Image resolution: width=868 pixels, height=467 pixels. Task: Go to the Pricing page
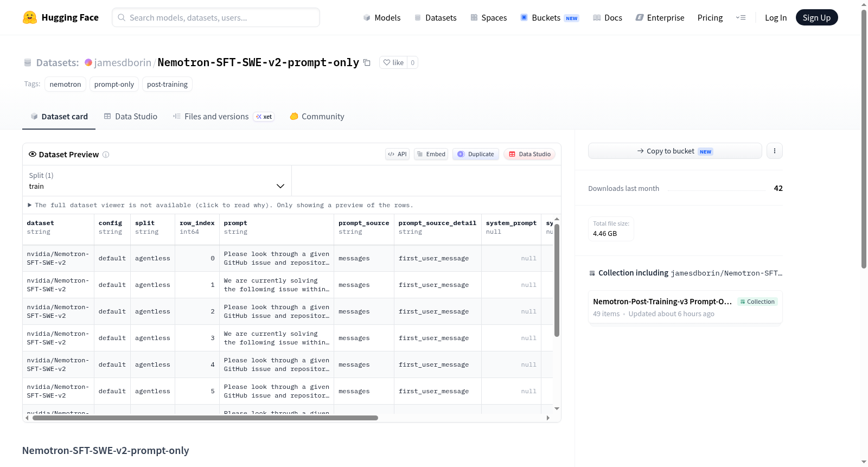click(710, 17)
